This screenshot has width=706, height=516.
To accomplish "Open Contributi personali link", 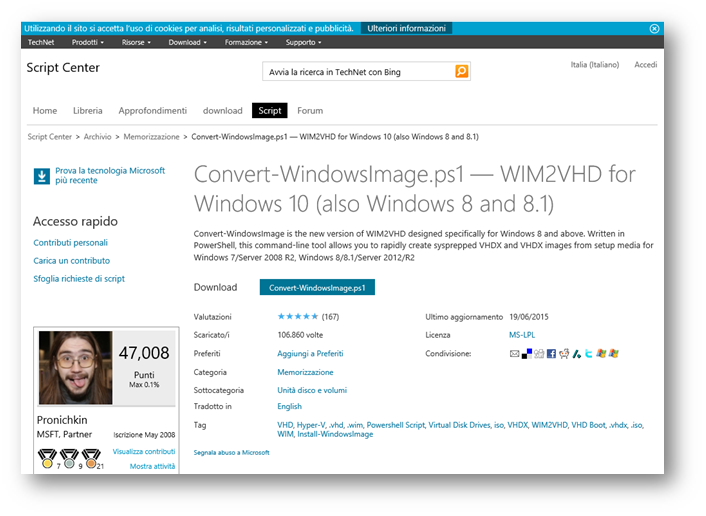I will click(x=70, y=243).
